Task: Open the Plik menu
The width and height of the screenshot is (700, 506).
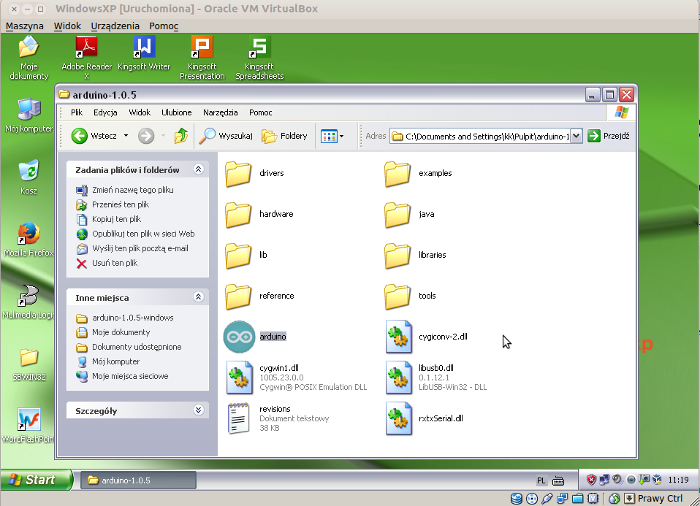Action: [x=77, y=113]
